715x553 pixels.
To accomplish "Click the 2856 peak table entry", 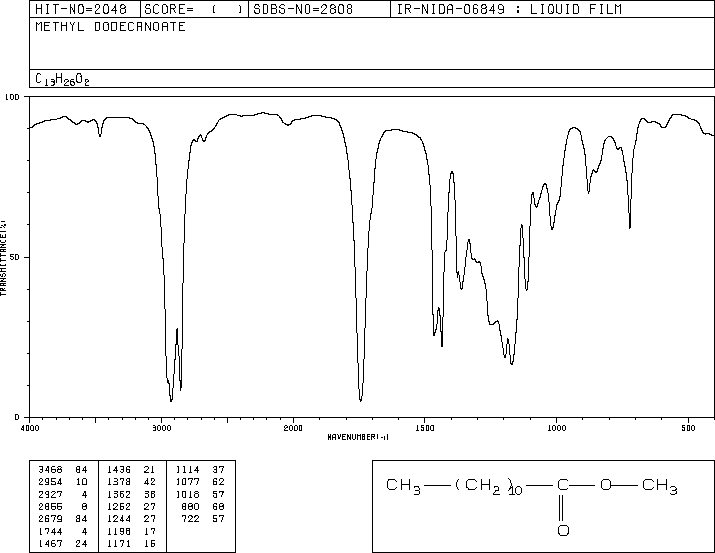I will [50, 506].
